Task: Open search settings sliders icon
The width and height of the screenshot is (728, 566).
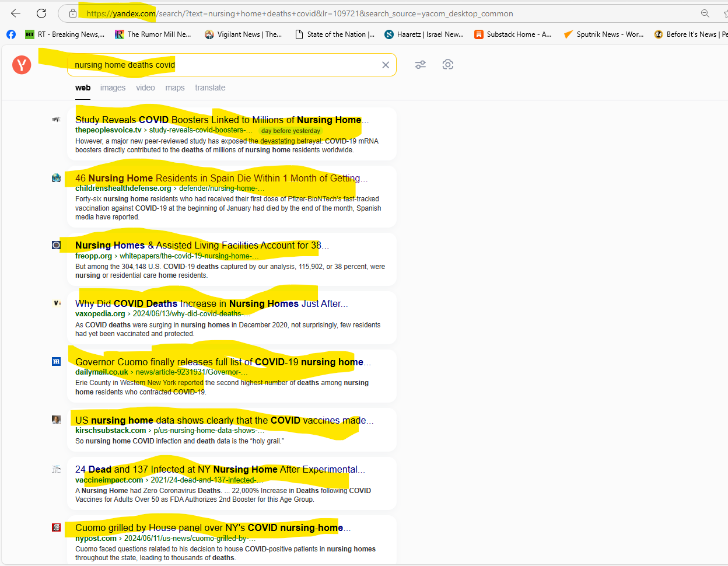Action: pos(421,65)
